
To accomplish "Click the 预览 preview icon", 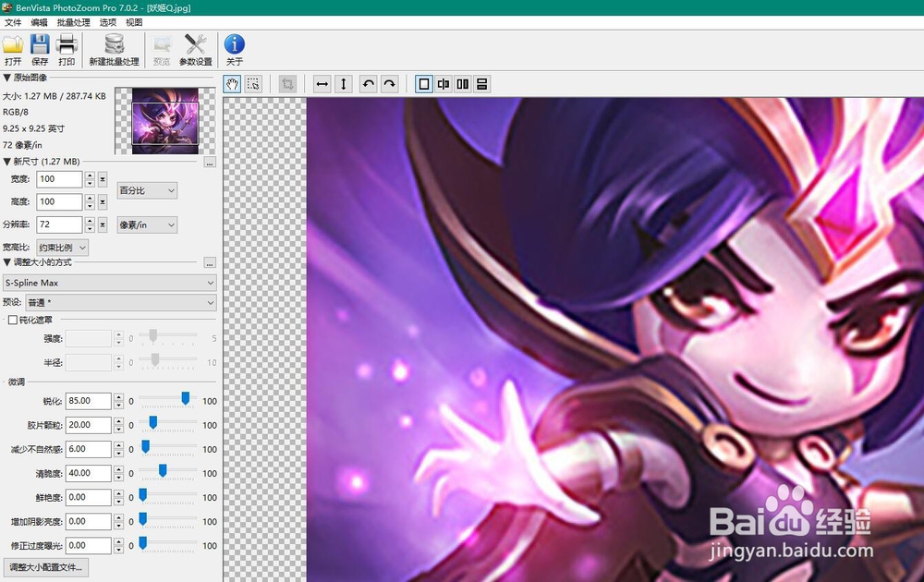I will pyautogui.click(x=162, y=50).
